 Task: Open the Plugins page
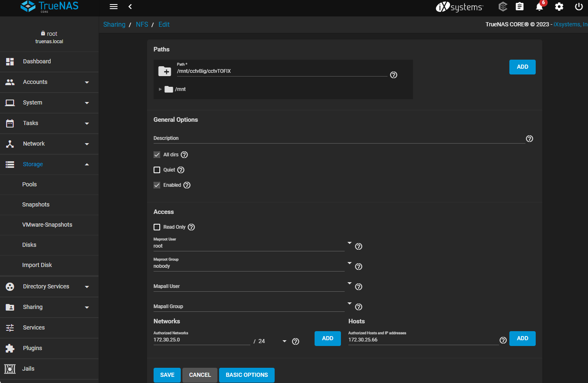pos(49,348)
